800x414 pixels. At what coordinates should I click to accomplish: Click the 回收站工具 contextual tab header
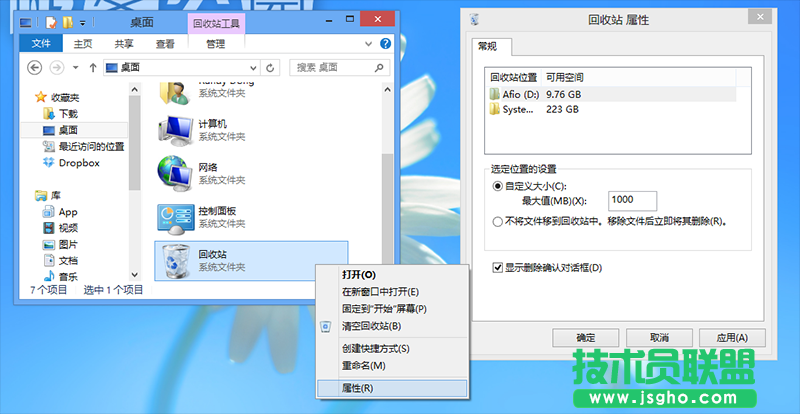217,23
